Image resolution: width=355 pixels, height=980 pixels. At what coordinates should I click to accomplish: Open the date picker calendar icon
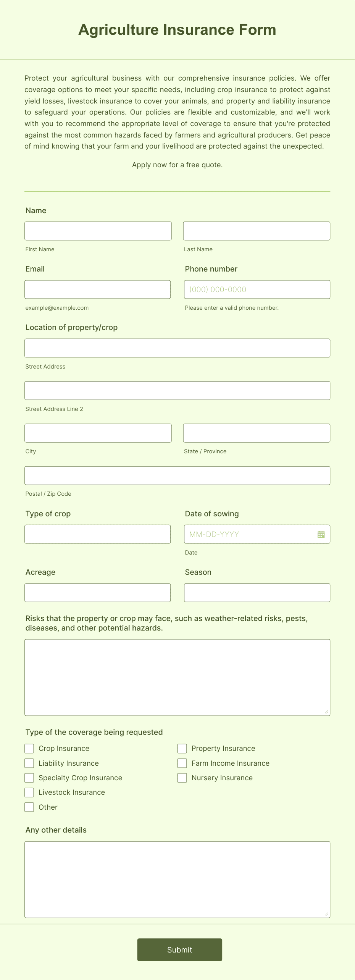[321, 534]
